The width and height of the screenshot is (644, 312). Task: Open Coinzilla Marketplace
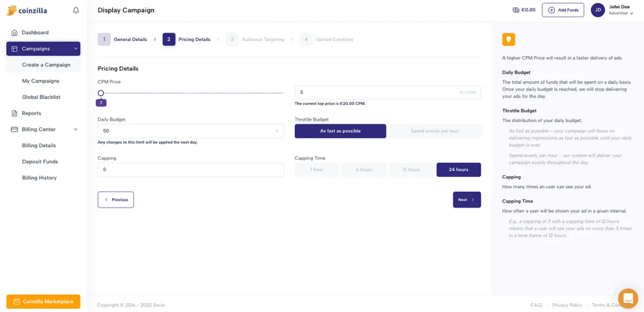point(43,301)
